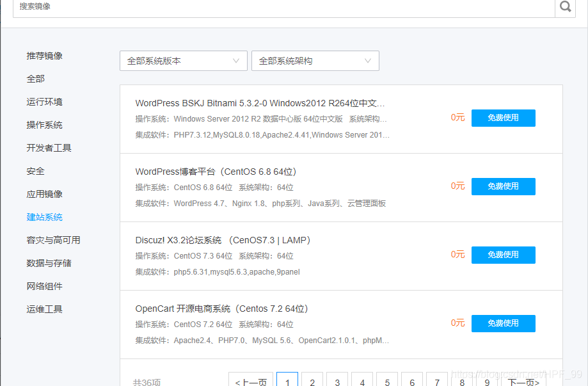Click 免费使用 for WordPress BSKJ Bitnami

(x=504, y=118)
